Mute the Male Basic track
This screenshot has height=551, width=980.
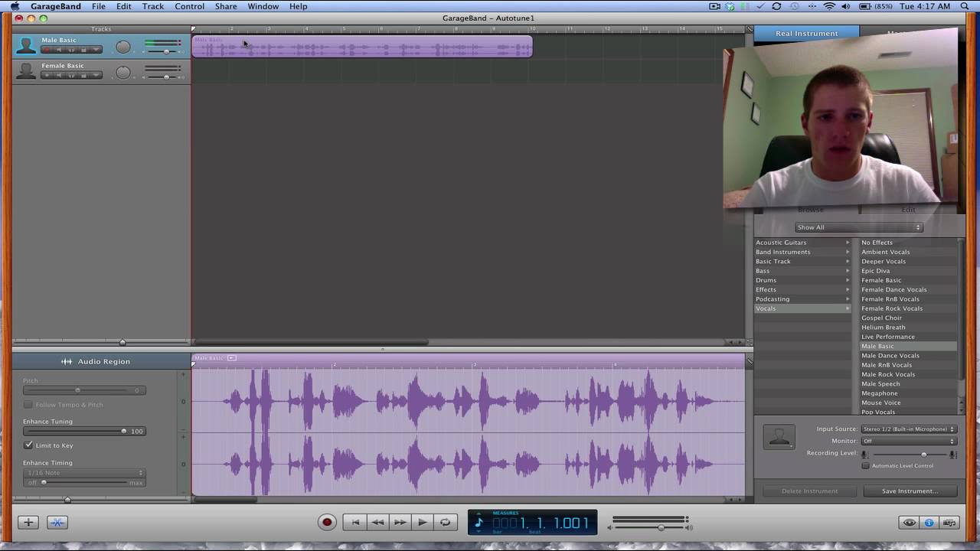(x=59, y=50)
